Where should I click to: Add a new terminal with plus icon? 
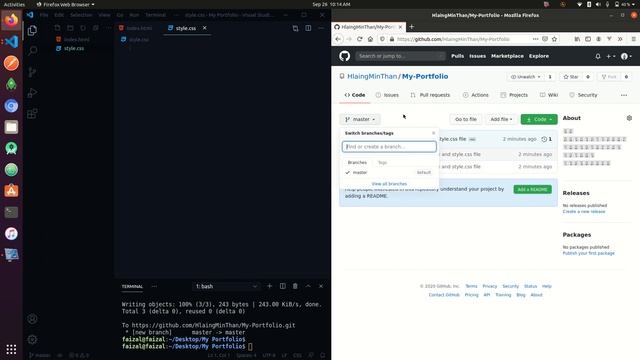coord(269,286)
